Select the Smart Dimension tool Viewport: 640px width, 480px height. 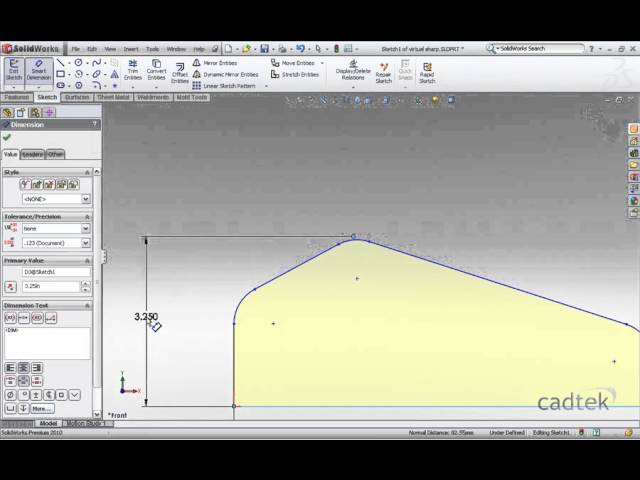click(x=39, y=69)
